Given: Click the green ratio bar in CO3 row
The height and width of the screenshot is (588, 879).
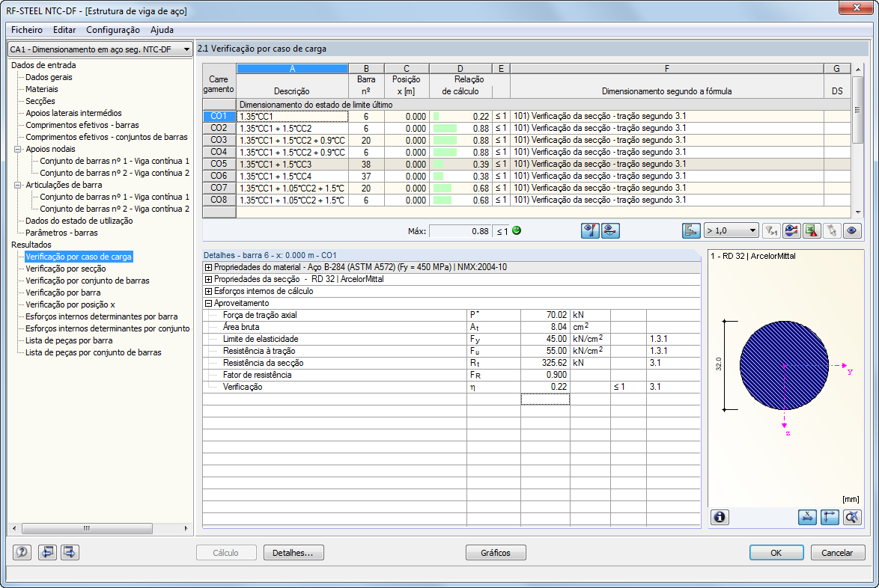Looking at the screenshot, I should coord(445,141).
